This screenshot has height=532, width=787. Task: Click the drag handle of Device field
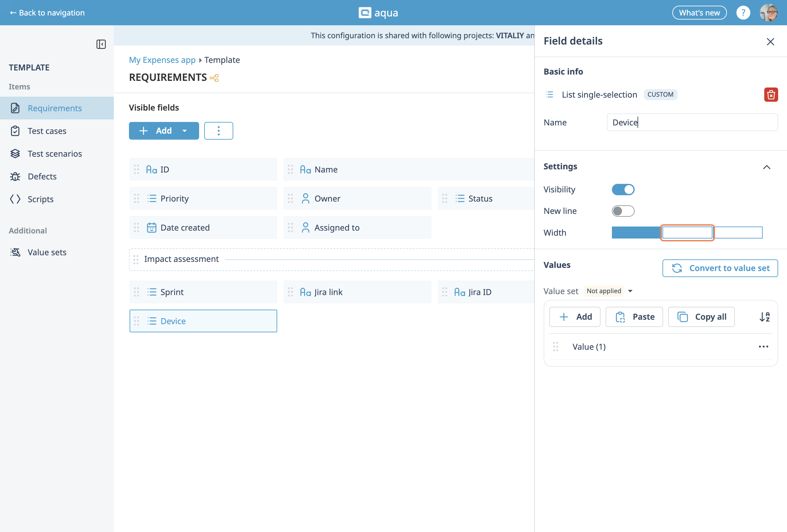(x=137, y=321)
